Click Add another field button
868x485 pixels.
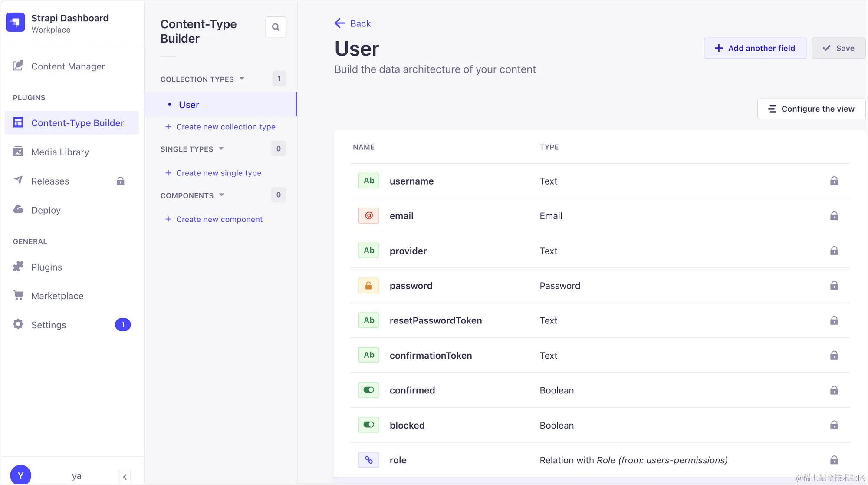coord(755,48)
